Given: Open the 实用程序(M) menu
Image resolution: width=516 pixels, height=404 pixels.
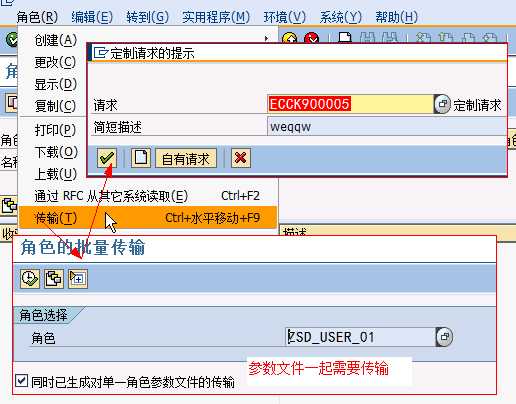Looking at the screenshot, I should [216, 17].
